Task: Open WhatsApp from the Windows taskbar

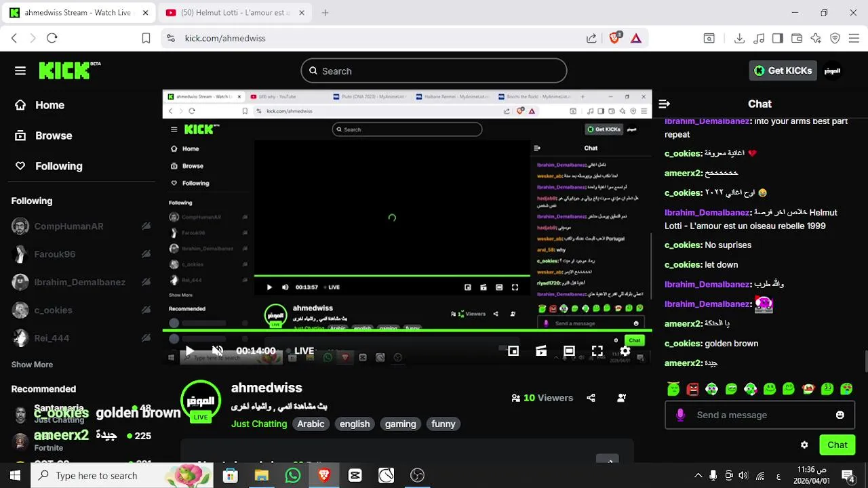Action: click(293, 476)
